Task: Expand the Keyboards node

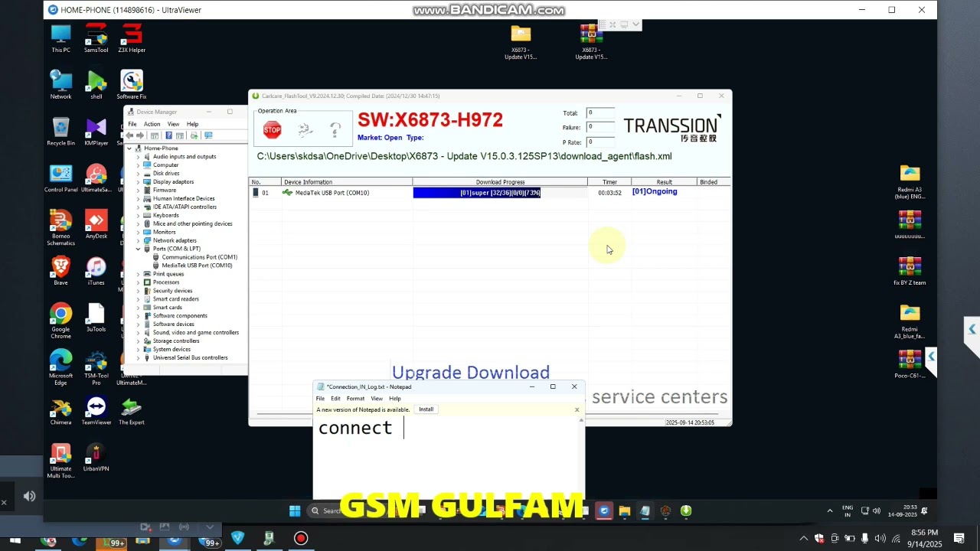Action: (139, 215)
